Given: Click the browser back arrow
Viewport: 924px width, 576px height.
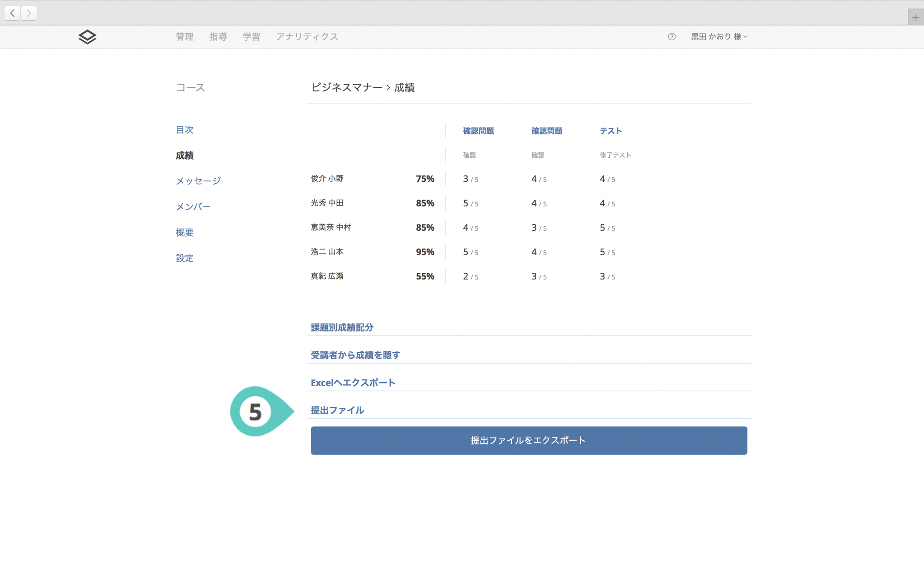Looking at the screenshot, I should (13, 13).
